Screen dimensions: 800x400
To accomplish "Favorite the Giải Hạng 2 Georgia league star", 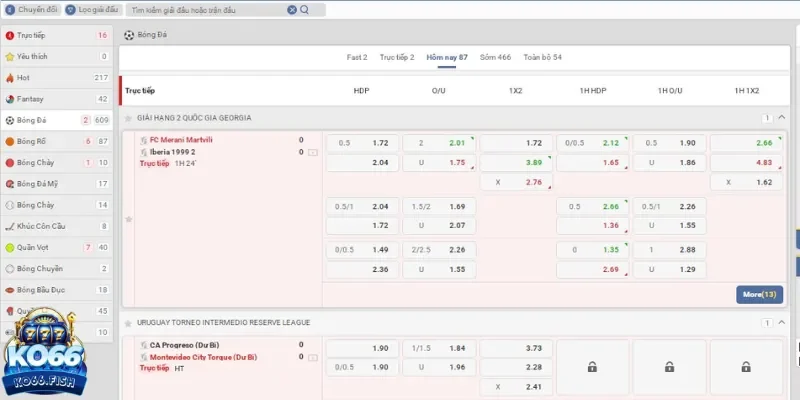I will coord(128,118).
